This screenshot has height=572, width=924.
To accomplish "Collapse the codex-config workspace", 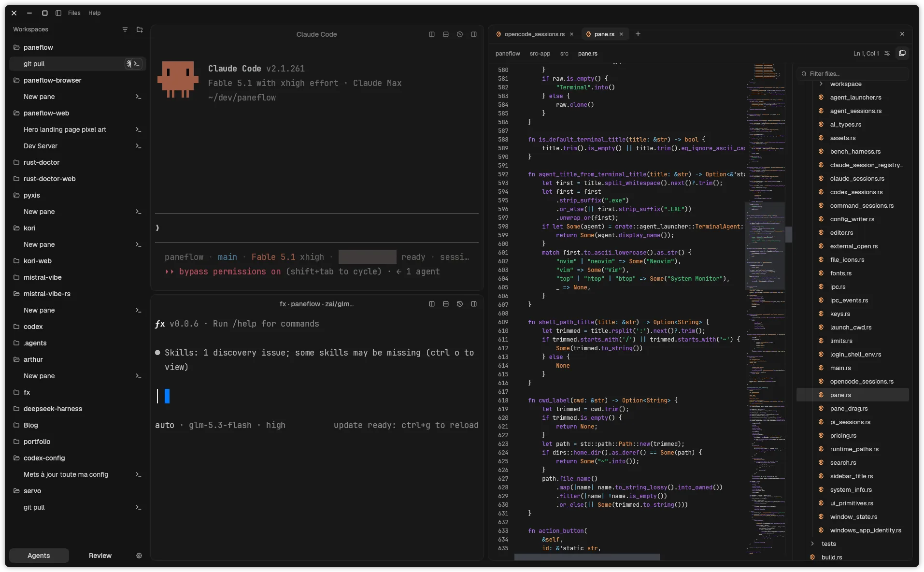I will pyautogui.click(x=44, y=458).
